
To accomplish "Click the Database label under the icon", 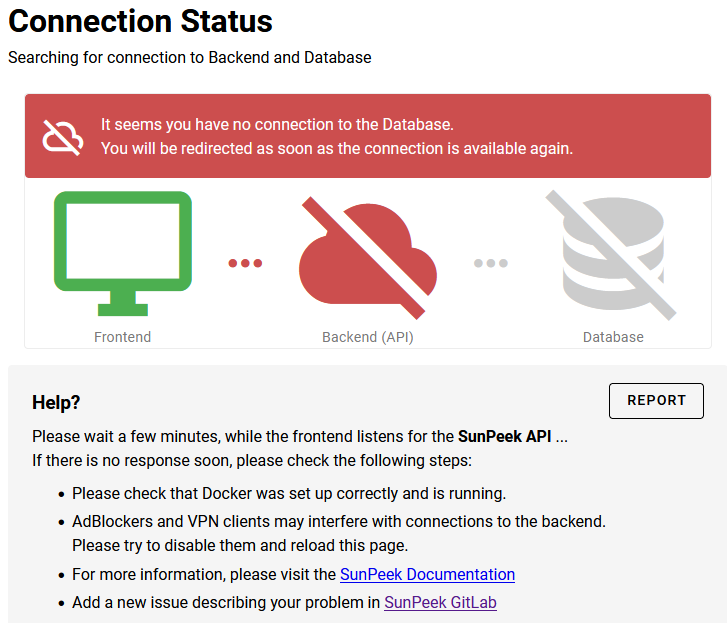I will (613, 337).
